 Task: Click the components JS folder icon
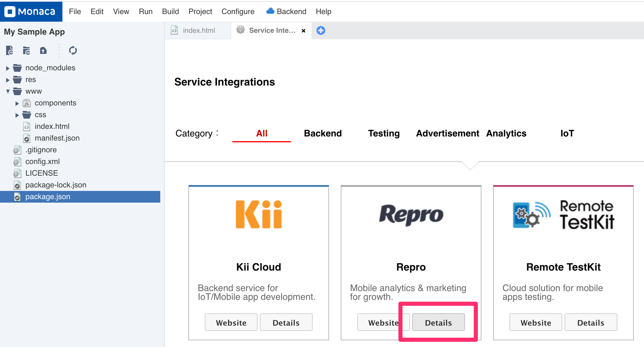point(27,103)
